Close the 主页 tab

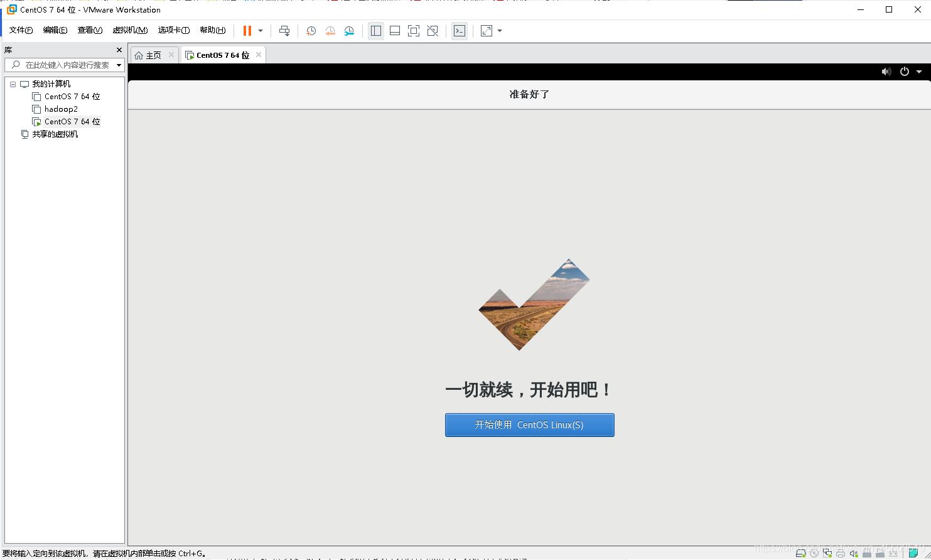(x=171, y=55)
